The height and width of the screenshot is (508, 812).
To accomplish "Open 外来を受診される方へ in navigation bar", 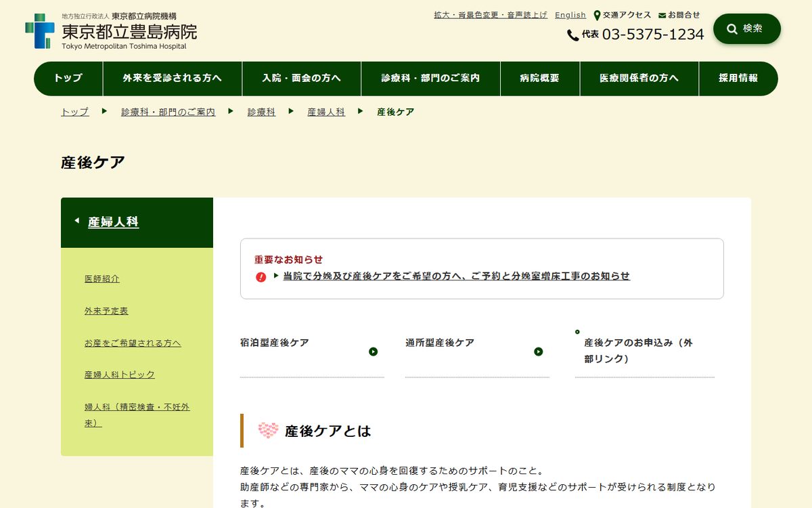I will coord(173,79).
